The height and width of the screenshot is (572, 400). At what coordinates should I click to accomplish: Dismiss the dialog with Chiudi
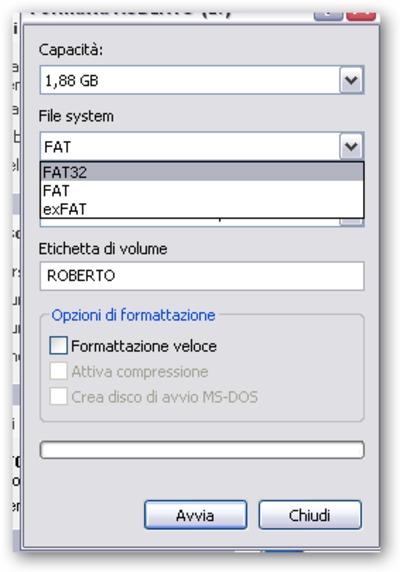click(310, 515)
